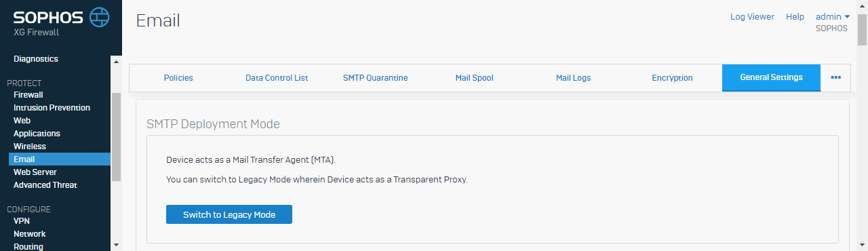Click the page vertical scrollbar
This screenshot has width=868, height=251.
[x=862, y=28]
